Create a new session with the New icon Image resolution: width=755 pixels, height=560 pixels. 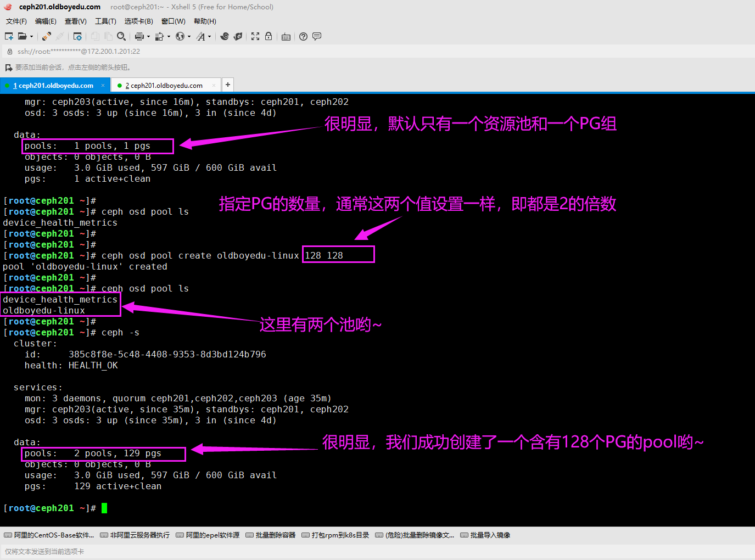[8, 36]
